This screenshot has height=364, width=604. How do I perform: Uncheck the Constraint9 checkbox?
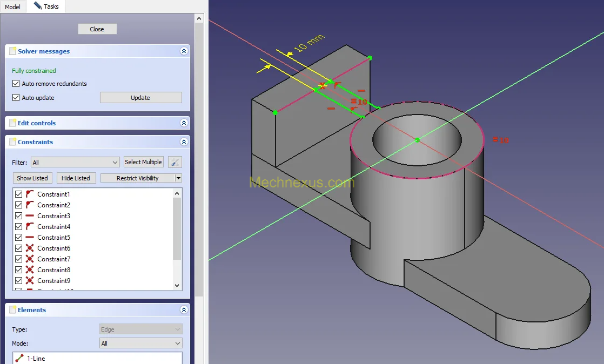(18, 280)
